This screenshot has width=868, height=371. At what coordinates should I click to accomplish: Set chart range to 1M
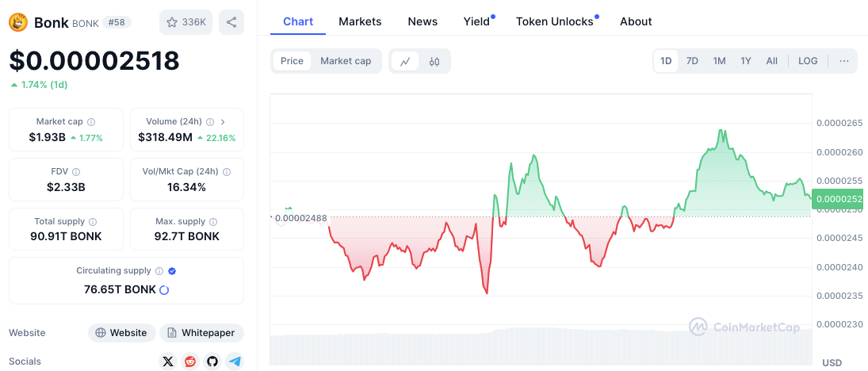[x=719, y=61]
